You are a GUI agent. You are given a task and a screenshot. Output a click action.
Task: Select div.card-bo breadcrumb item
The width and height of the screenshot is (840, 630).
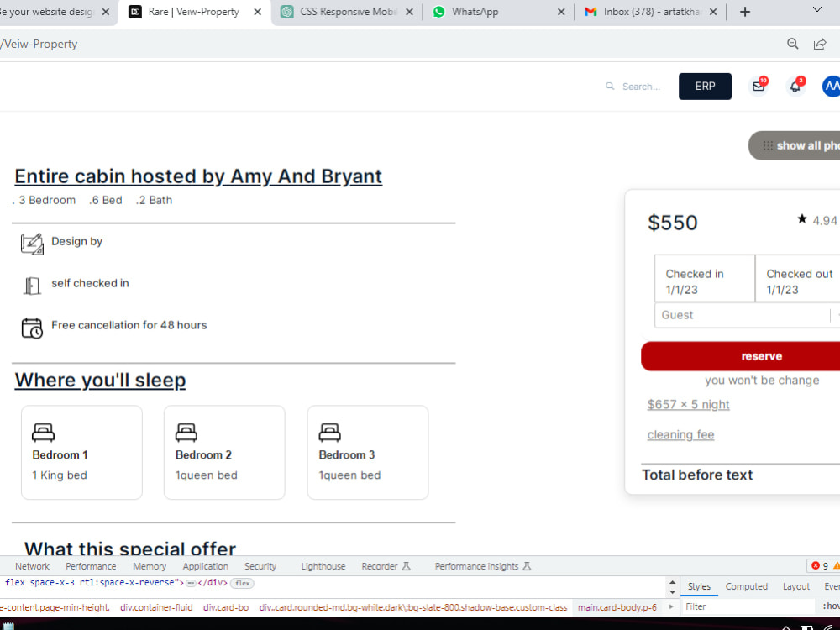pyautogui.click(x=226, y=607)
